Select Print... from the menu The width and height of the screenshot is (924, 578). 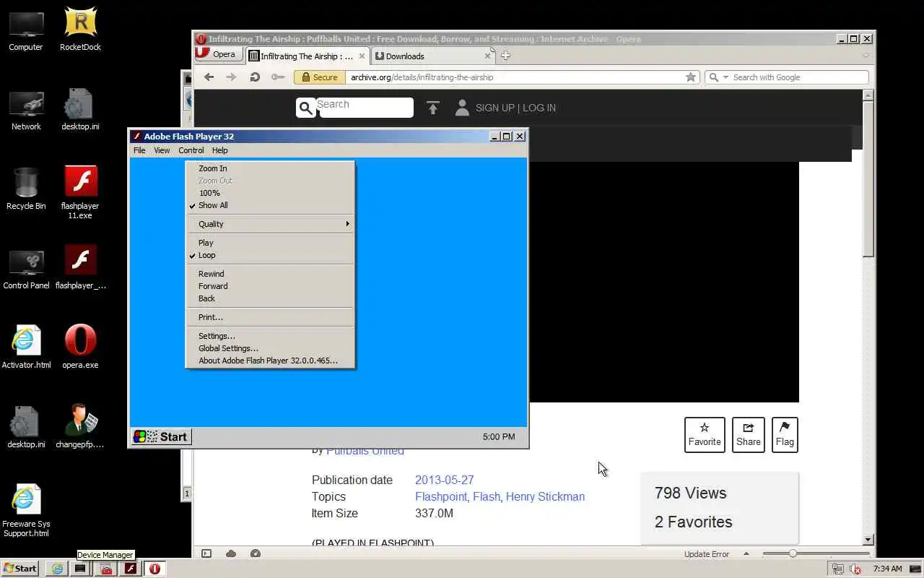(269, 317)
